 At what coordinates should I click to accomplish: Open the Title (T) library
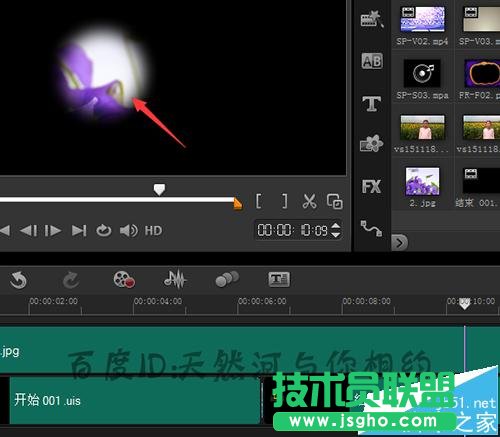pos(371,103)
